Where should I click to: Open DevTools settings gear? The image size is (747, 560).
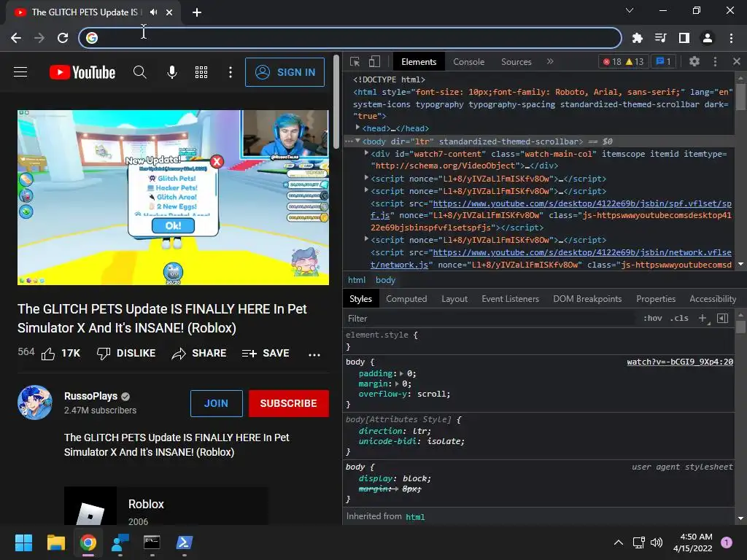coord(694,61)
